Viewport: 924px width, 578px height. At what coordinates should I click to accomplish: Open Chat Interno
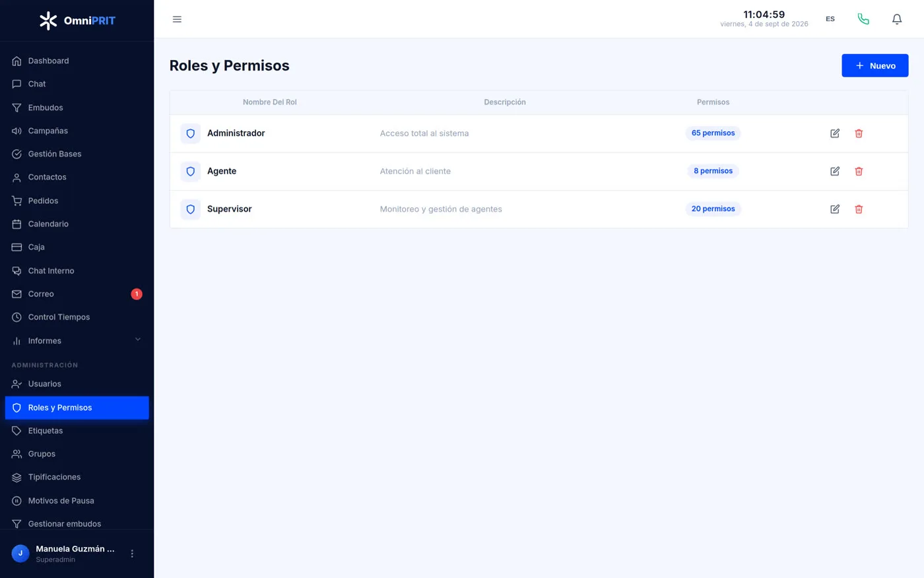pos(77,271)
